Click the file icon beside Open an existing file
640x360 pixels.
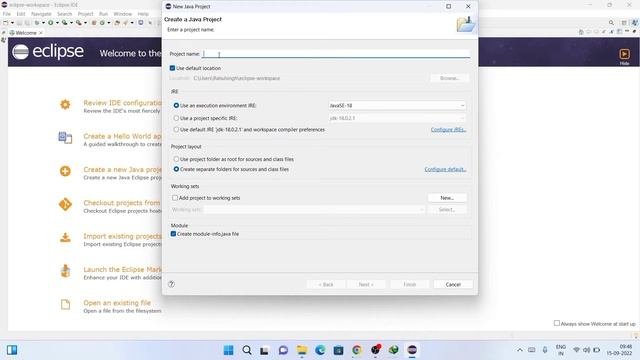65,304
